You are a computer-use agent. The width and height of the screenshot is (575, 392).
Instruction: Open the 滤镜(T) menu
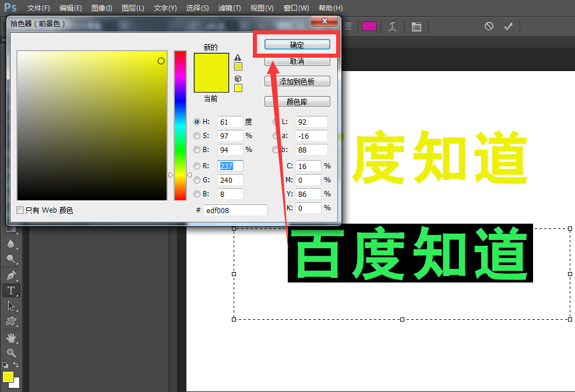(230, 8)
